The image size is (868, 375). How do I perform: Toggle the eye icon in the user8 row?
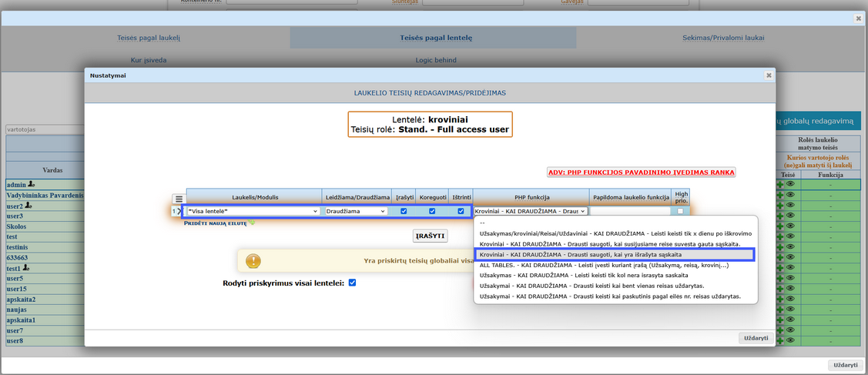click(x=790, y=341)
